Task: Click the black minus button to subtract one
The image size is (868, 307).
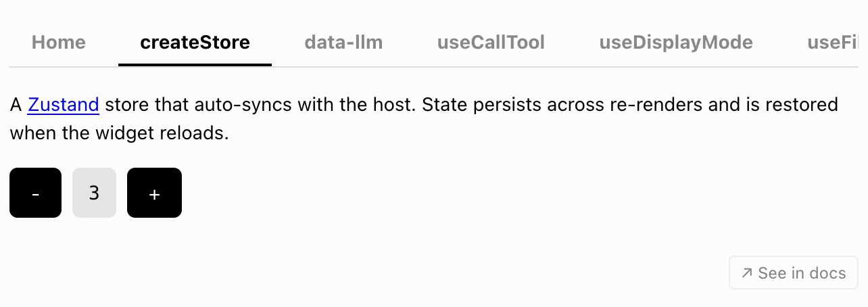Action: [x=35, y=193]
